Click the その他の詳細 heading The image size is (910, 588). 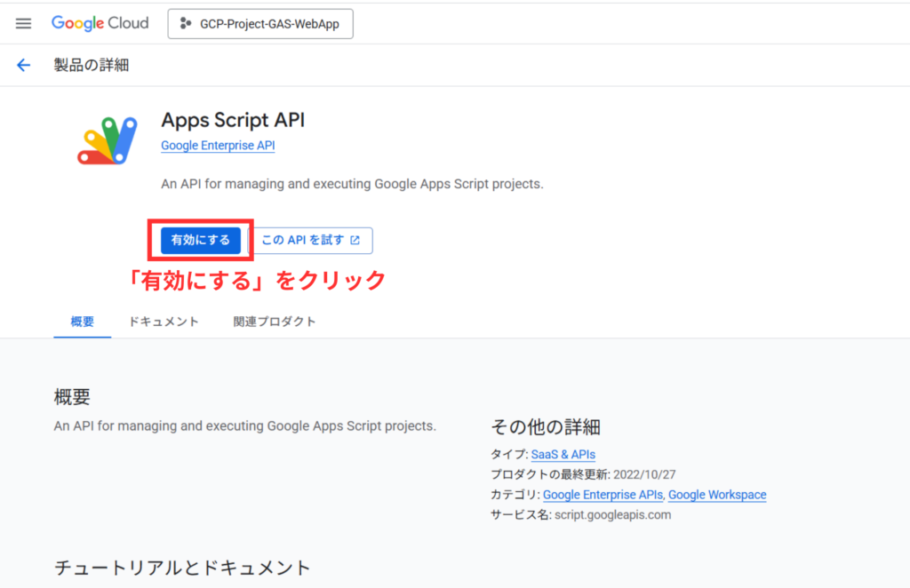point(546,427)
